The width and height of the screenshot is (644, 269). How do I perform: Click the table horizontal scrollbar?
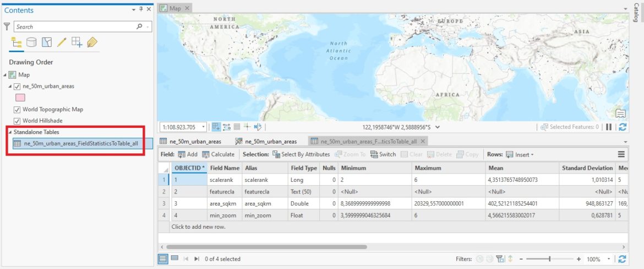[266, 247]
